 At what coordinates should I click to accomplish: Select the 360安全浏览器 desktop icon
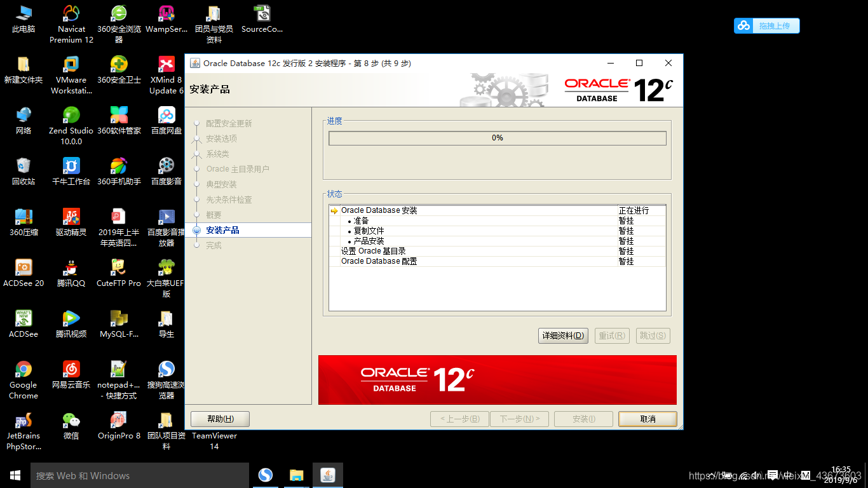pyautogui.click(x=119, y=24)
